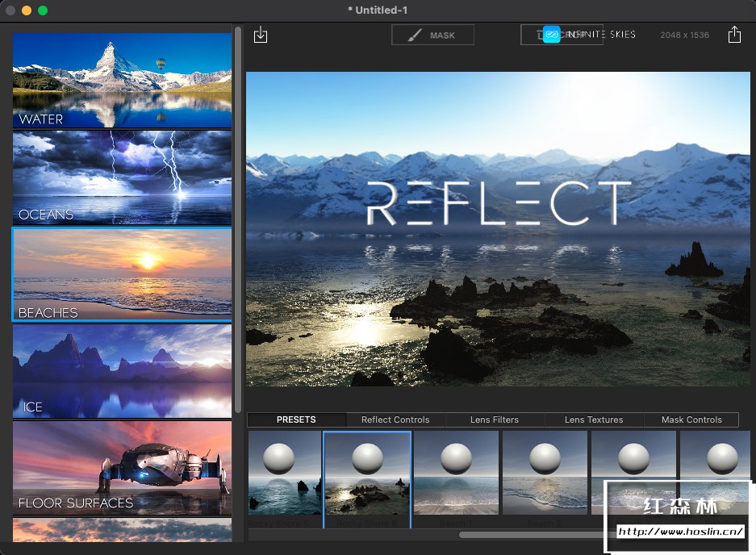Open the Mask brush tool
The image size is (756, 555).
coord(432,35)
